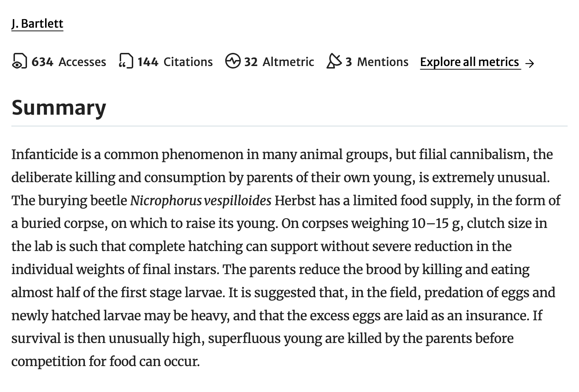
Task: Click the Mentions label text
Action: click(x=383, y=62)
